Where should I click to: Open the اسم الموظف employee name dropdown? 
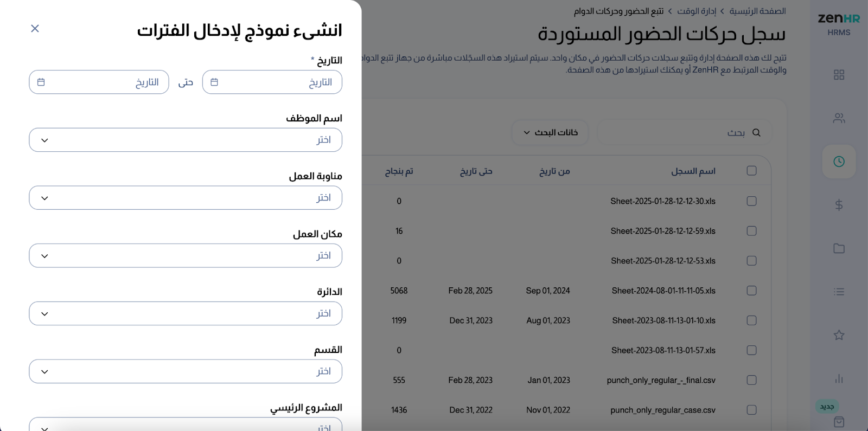(186, 140)
